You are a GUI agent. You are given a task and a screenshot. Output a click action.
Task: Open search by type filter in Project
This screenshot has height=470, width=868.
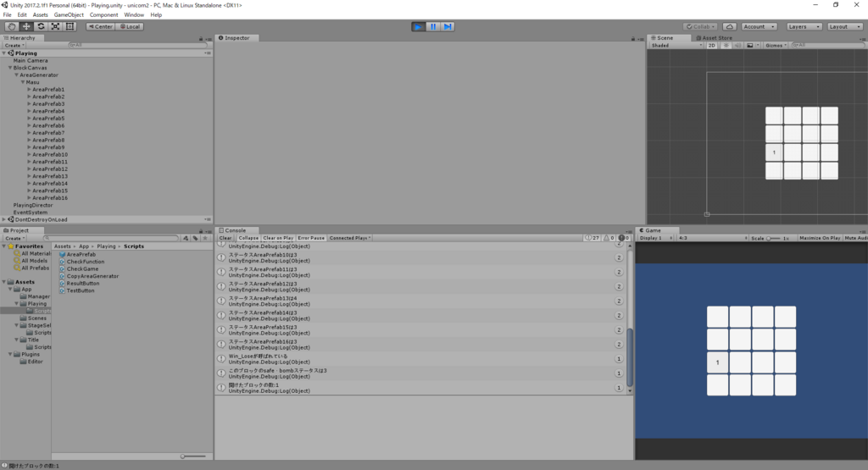(x=186, y=238)
